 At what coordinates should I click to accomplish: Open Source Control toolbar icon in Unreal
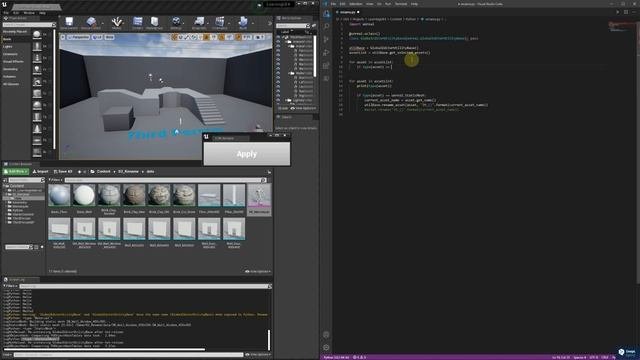coord(91,22)
